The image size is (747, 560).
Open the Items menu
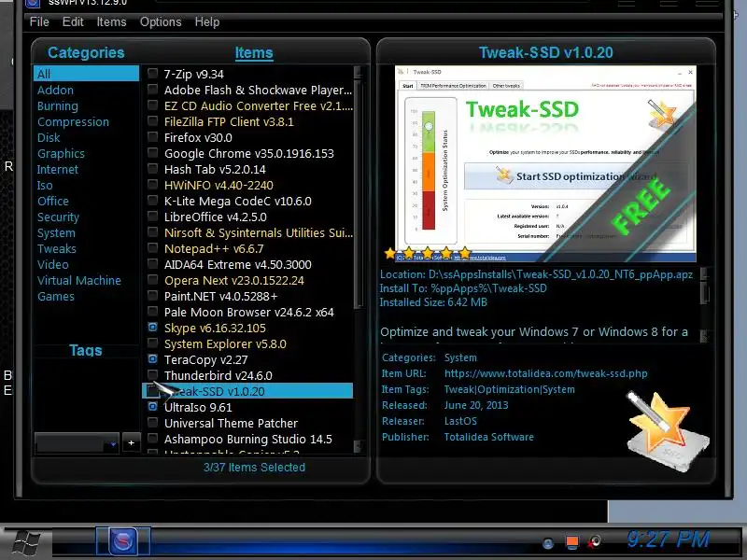pos(111,21)
